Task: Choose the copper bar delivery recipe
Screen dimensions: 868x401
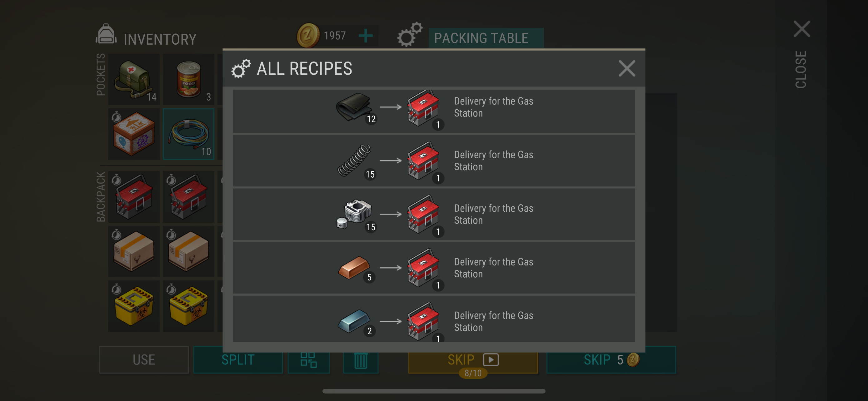Action: coord(434,268)
